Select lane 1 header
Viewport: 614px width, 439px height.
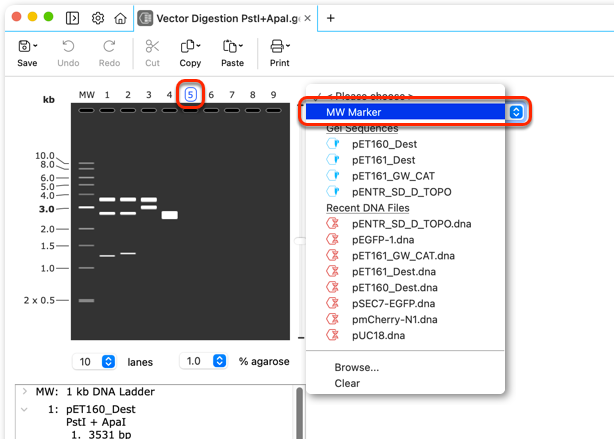107,95
